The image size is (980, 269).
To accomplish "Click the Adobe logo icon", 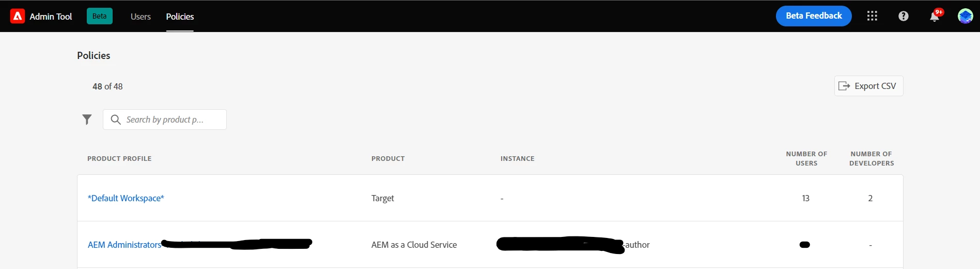I will coord(18,16).
